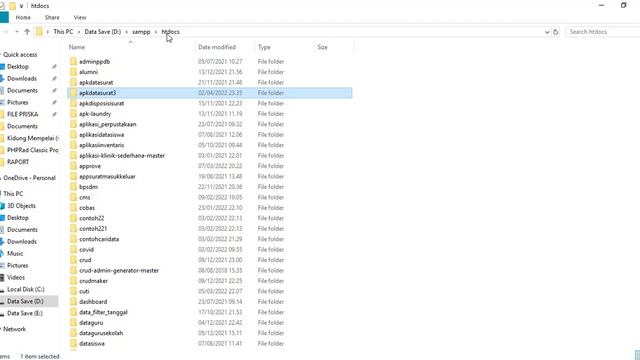Select the aplikasi_perpustakaan folder icon

click(x=73, y=124)
